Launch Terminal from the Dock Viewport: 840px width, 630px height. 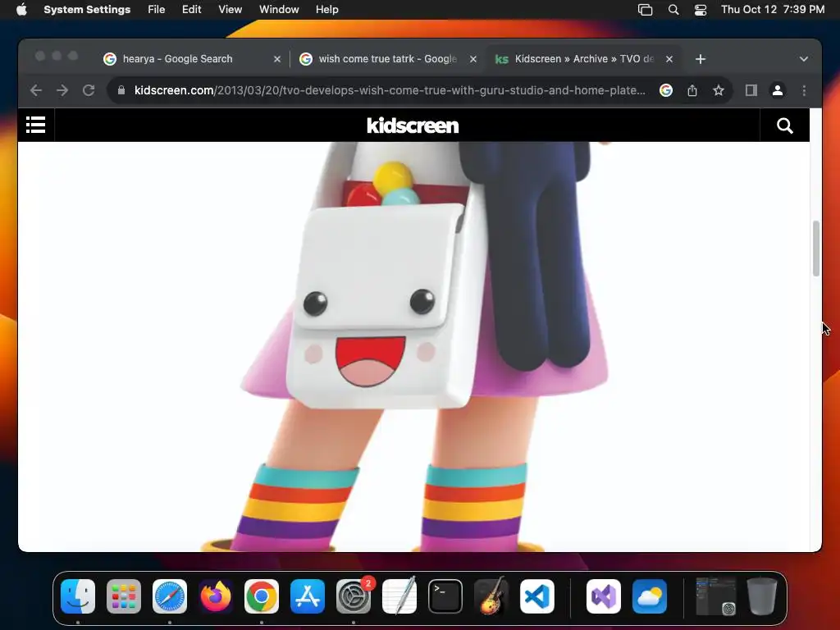pos(445,596)
